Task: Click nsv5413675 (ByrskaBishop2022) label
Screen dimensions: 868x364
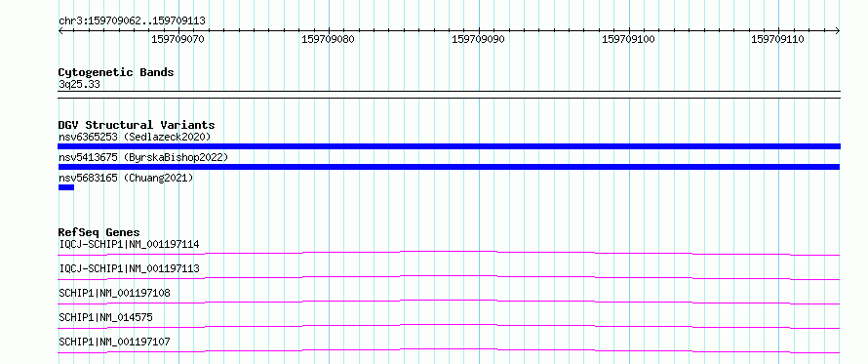Action: click(x=143, y=157)
